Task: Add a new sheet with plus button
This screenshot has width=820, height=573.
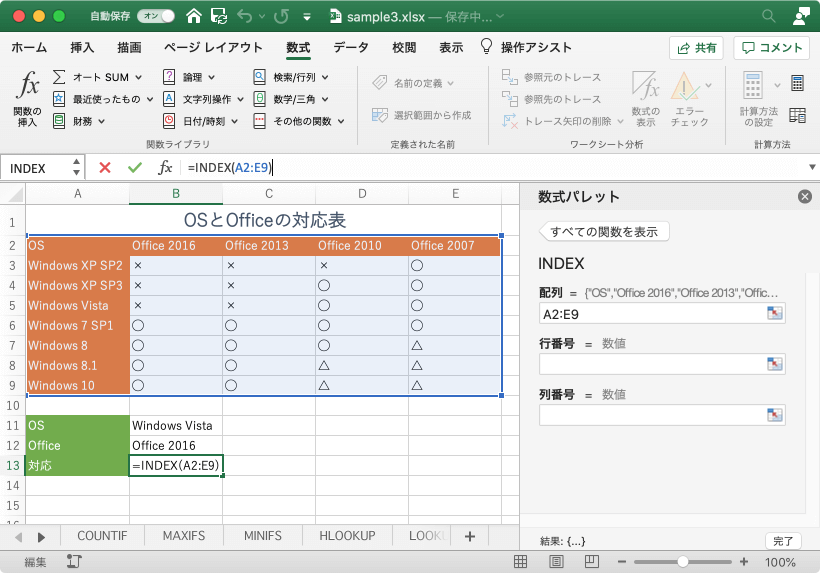Action: [470, 536]
